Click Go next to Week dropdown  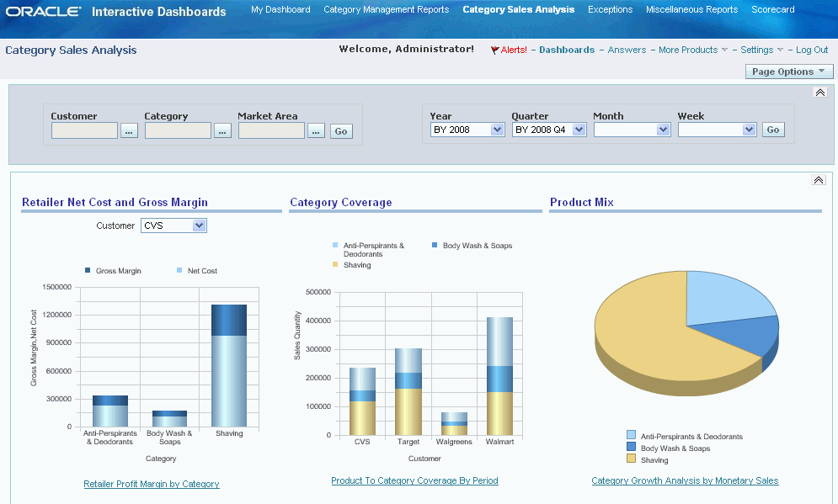(773, 130)
